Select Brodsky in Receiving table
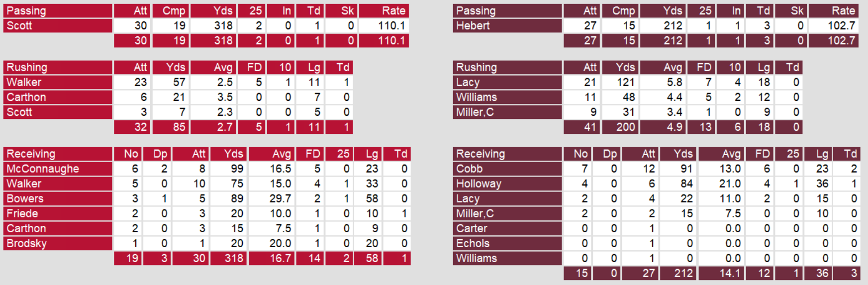This screenshot has width=868, height=285. click(27, 243)
